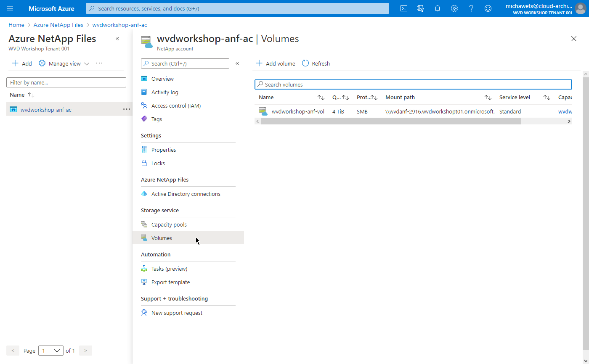
Task: Open the Azure portal hamburger menu
Action: (10, 8)
